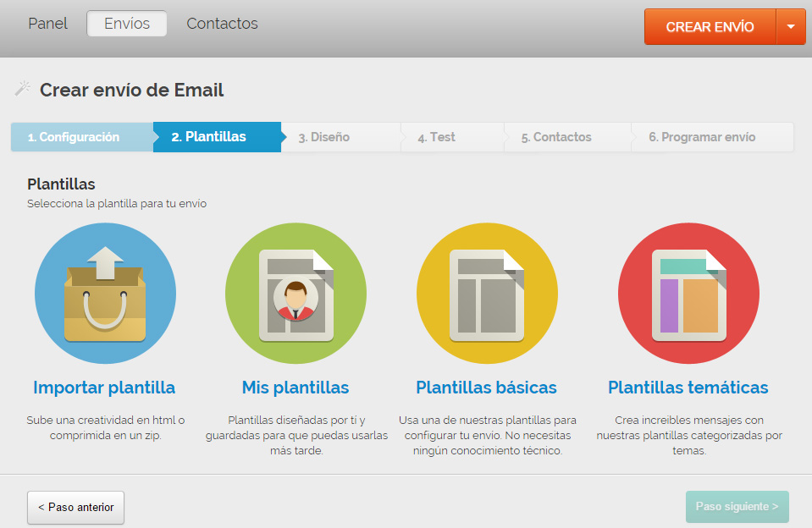Click the Importar plantilla heading link
The height and width of the screenshot is (528, 812).
click(104, 388)
